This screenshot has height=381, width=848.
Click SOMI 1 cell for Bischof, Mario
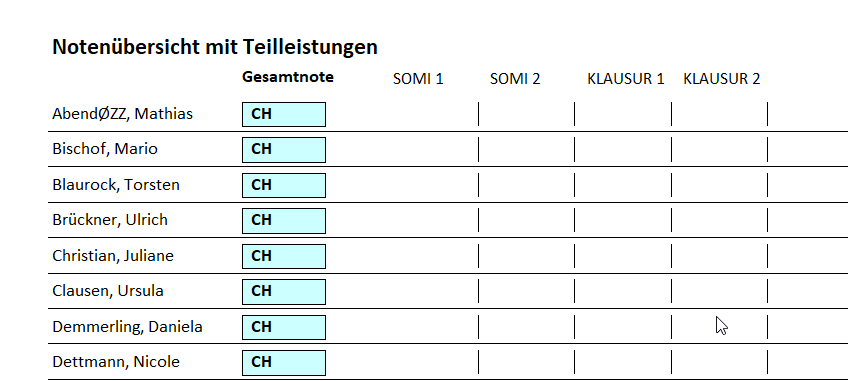click(x=430, y=149)
